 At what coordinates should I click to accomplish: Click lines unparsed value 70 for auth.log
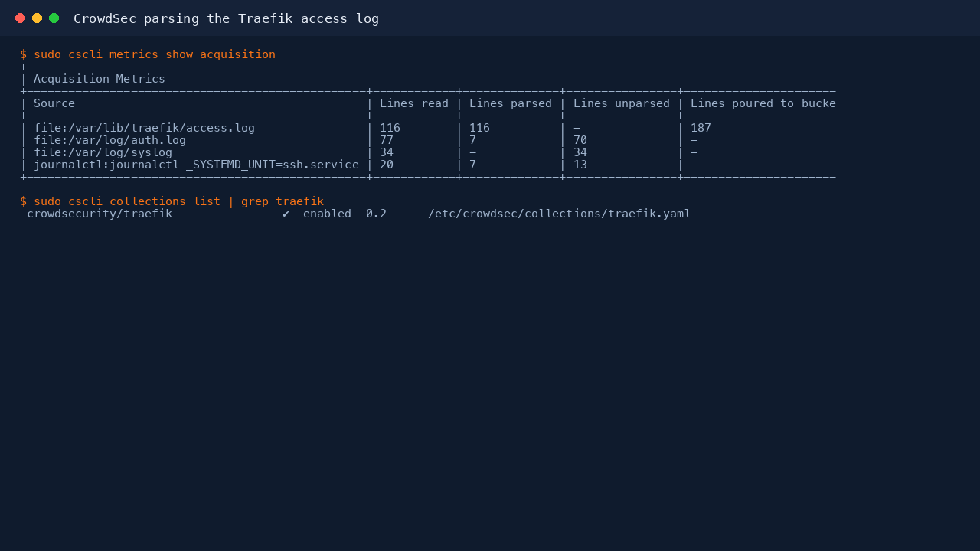(580, 140)
